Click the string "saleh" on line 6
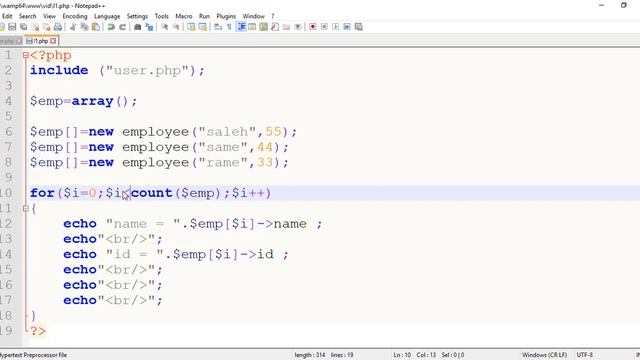 click(x=228, y=132)
